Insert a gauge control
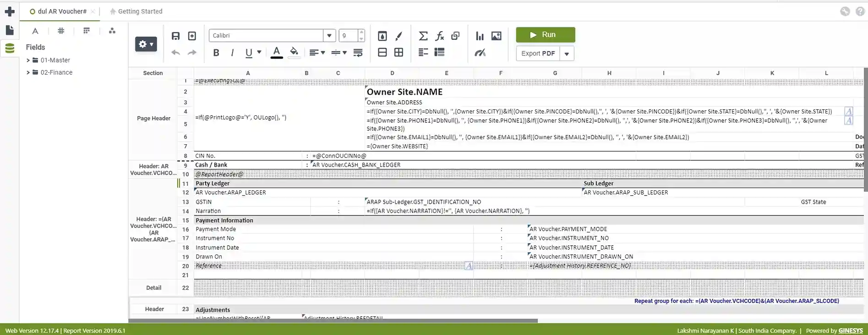 [480, 53]
